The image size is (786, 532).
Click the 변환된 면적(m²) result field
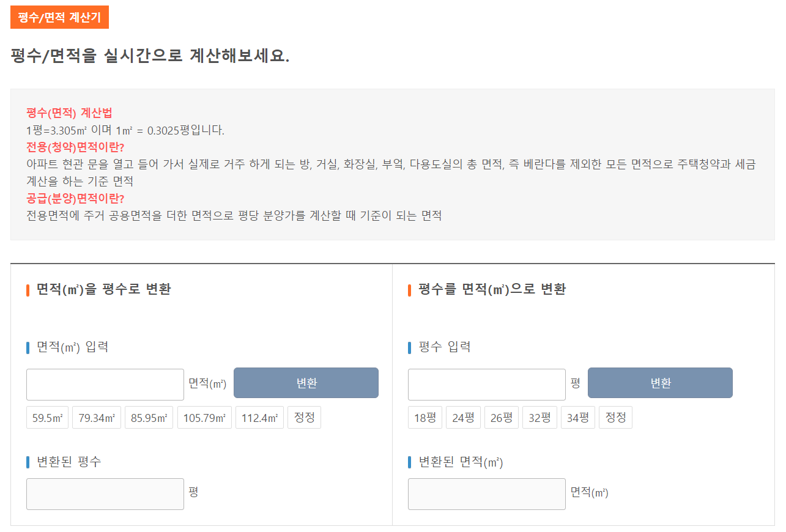coord(486,493)
